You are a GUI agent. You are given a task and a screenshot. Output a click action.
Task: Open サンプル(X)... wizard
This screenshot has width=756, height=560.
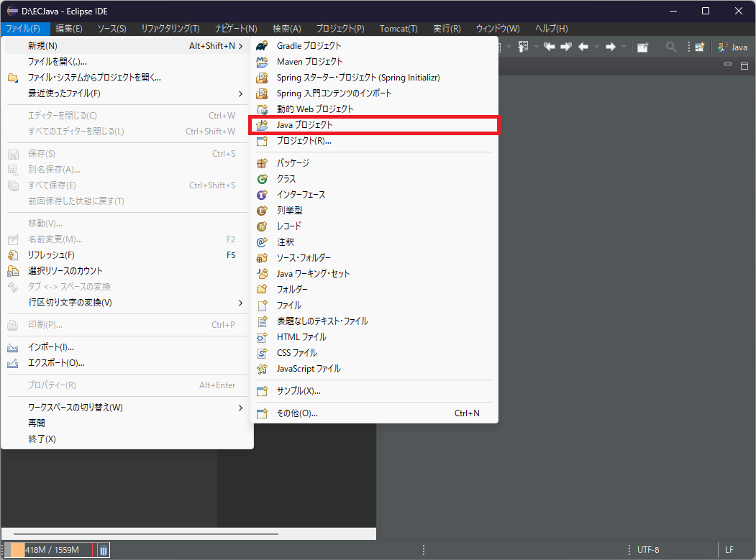click(374, 391)
